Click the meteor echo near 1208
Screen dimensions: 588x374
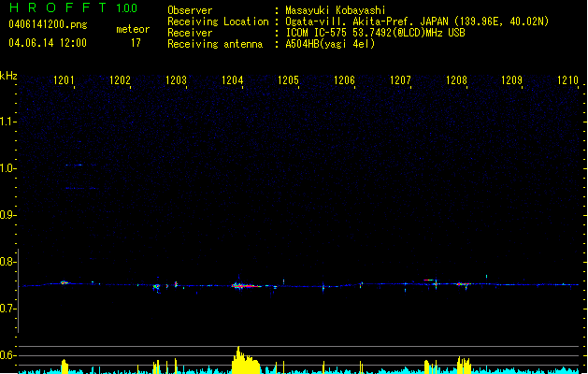(464, 284)
